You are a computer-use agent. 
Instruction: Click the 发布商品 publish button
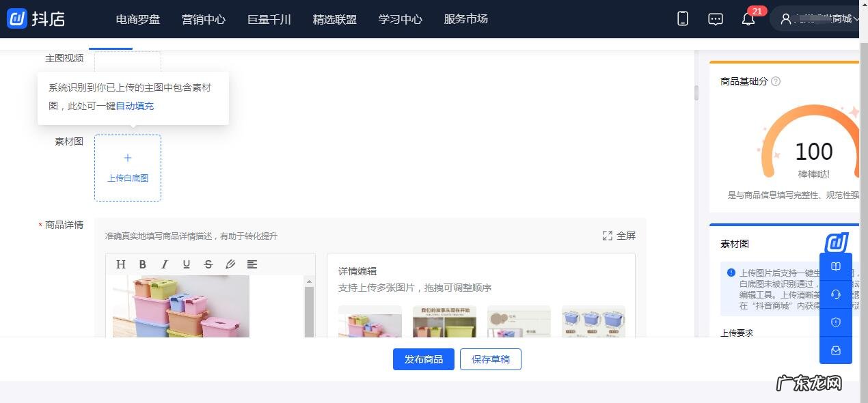[x=423, y=359]
